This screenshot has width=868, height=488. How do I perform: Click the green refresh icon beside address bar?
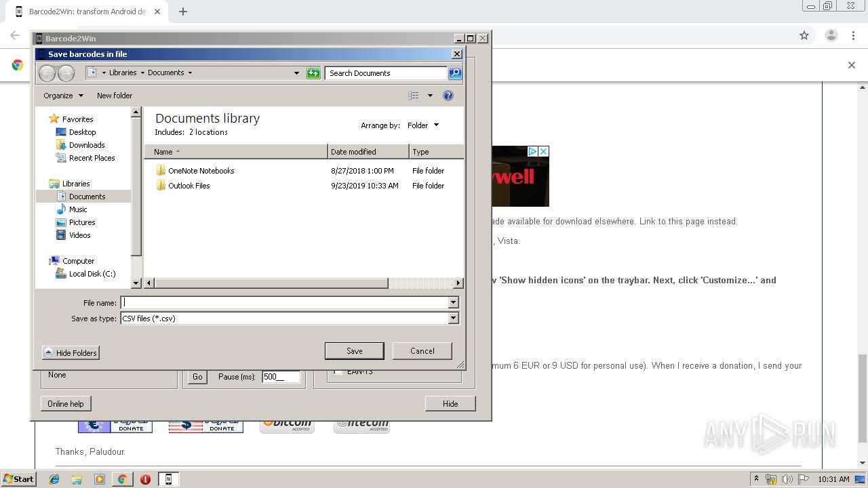click(x=313, y=73)
